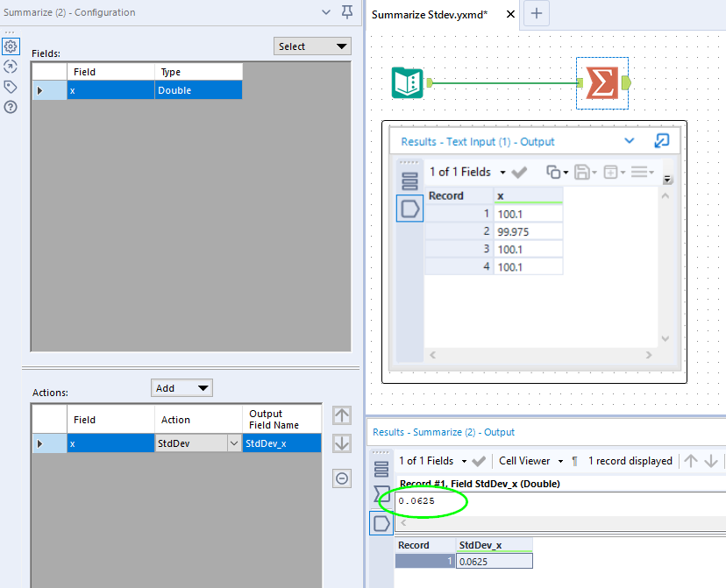Open the Add dropdown in the Actions section
This screenshot has width=726, height=588.
click(181, 387)
